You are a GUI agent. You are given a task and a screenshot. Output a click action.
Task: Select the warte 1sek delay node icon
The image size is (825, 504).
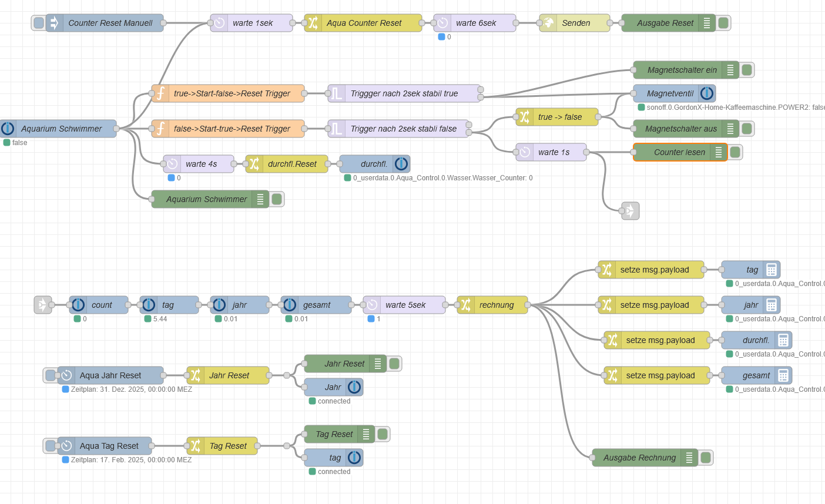[x=219, y=23]
